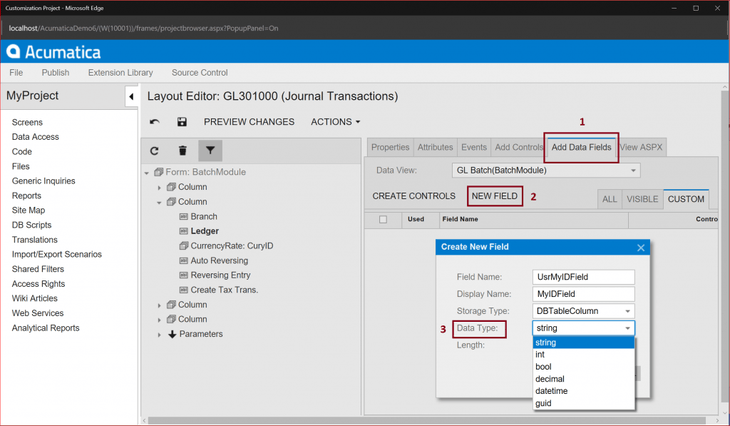Viewport: 730px width, 426px height.
Task: Click the NEW FIELD button
Action: [494, 196]
